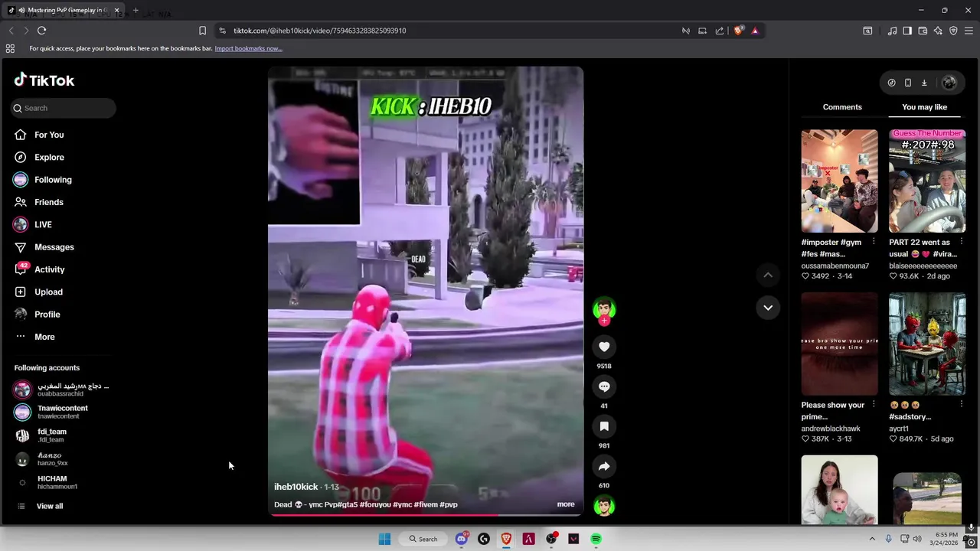
Task: Click the download desktop app icon
Action: [x=924, y=83]
